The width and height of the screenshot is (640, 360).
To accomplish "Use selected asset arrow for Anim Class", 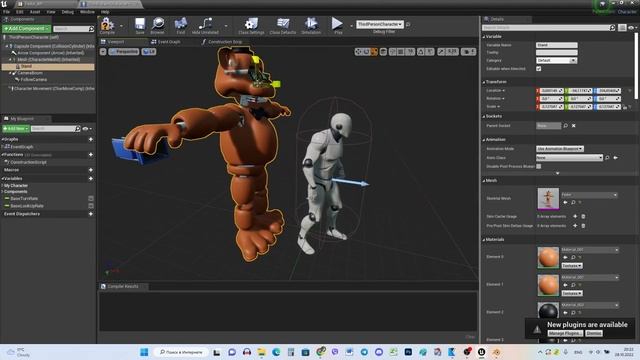I will 616,158.
